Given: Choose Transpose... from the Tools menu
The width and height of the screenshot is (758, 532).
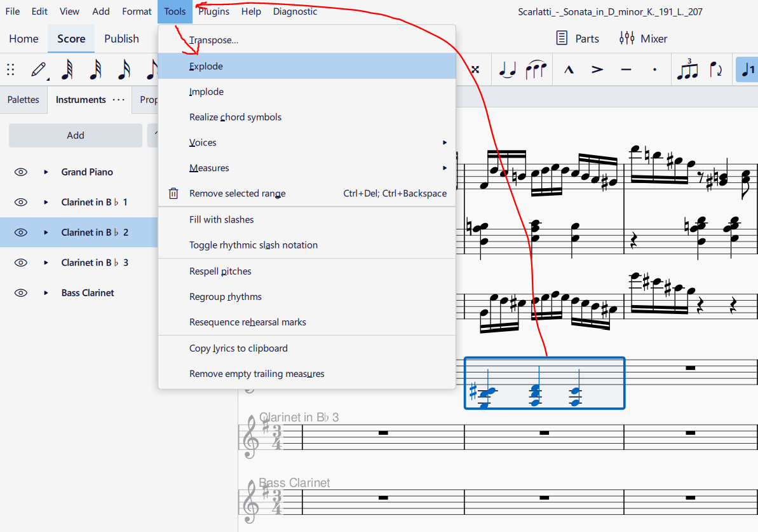Looking at the screenshot, I should (x=307, y=40).
